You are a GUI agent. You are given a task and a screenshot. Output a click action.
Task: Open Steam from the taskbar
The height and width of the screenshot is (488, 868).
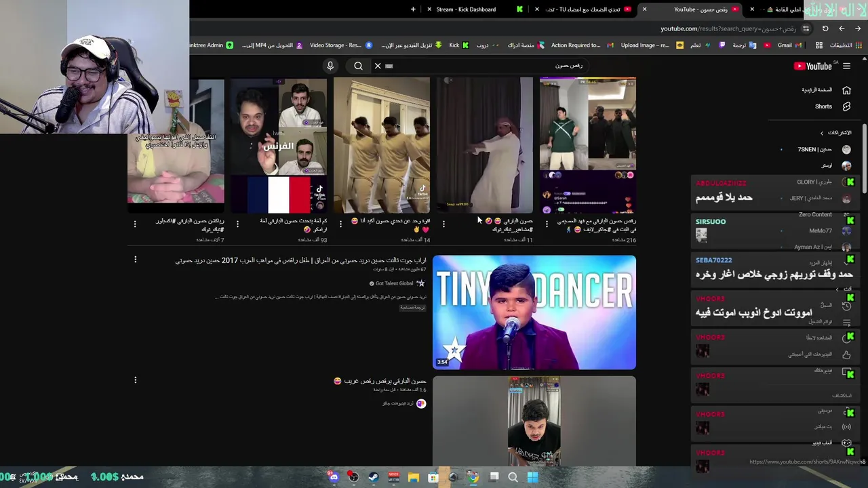click(373, 477)
